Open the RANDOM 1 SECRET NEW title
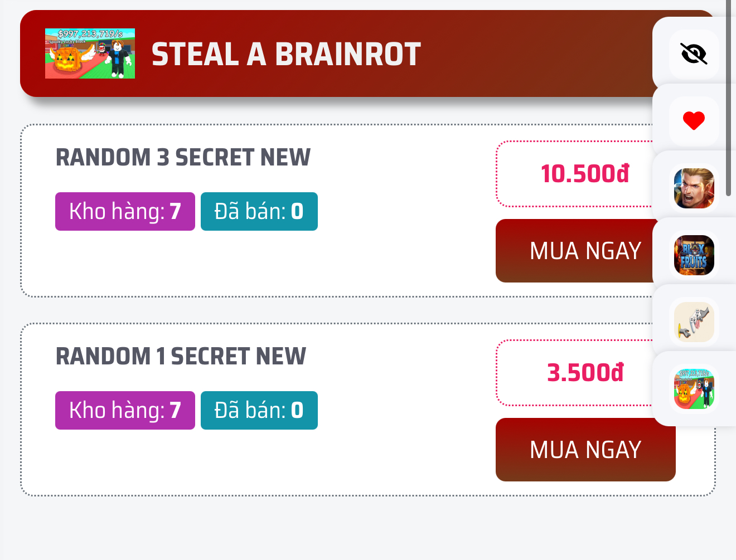This screenshot has height=560, width=736. point(181,357)
